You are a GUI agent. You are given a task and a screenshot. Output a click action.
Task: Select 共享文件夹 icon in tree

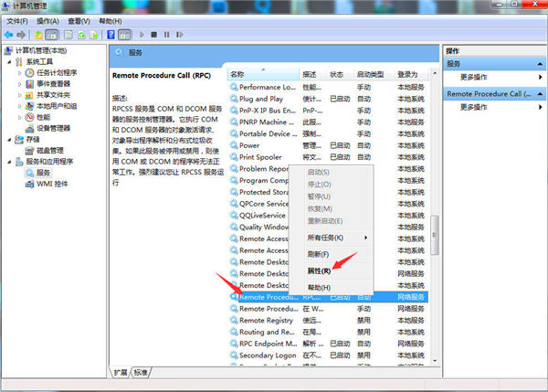[30, 95]
